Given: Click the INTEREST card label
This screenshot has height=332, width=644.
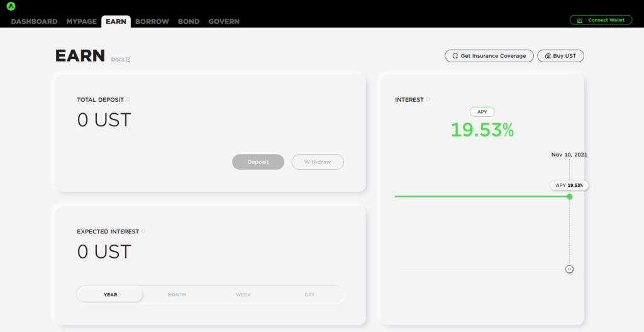Looking at the screenshot, I should point(409,99).
